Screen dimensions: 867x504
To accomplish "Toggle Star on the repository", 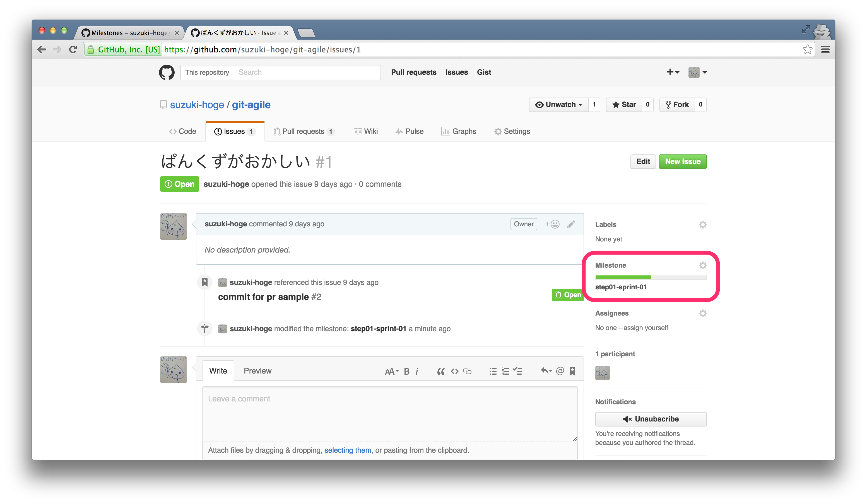I will [x=624, y=105].
